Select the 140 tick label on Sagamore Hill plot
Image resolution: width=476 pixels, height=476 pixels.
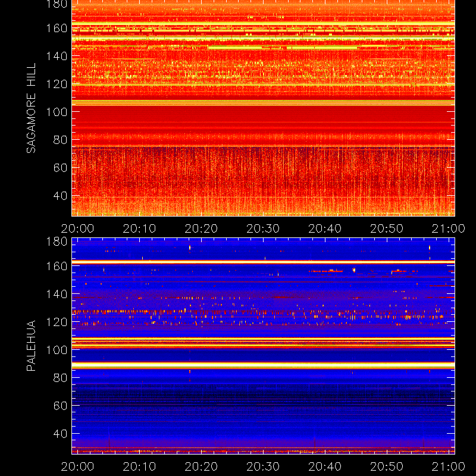click(x=57, y=56)
